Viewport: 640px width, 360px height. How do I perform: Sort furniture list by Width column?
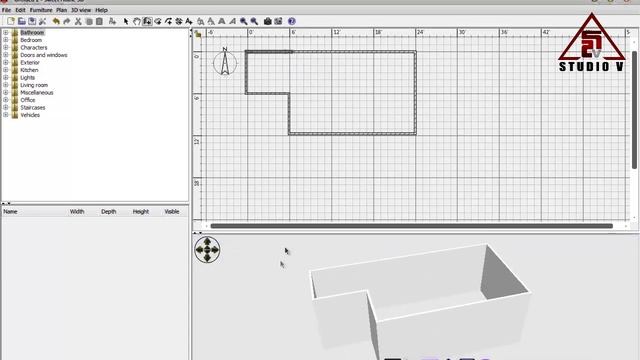[77, 211]
